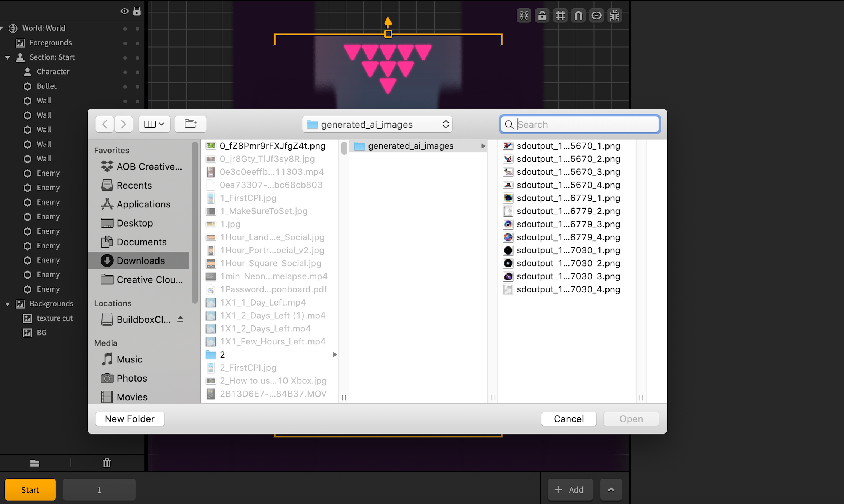844x504 pixels.
Task: Click the trash icon below the outliner
Action: point(107,463)
